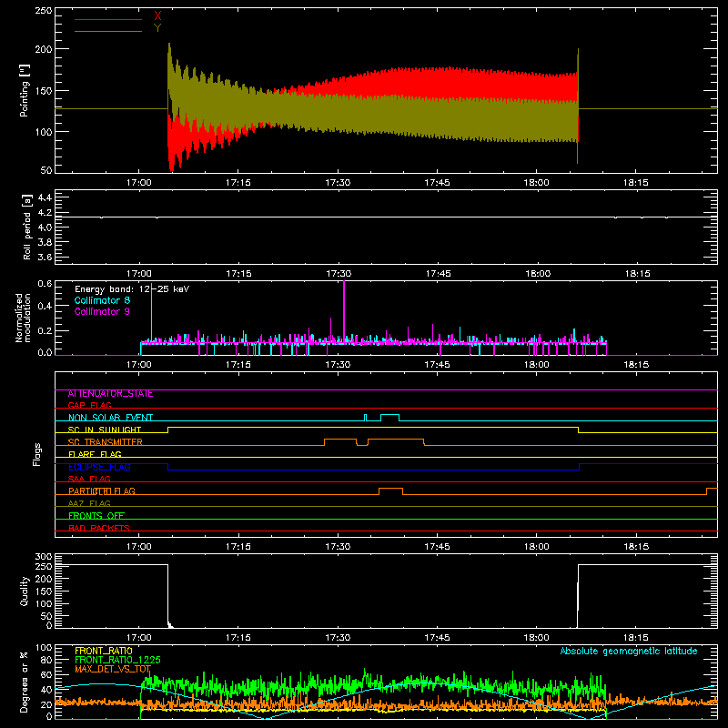Screen dimensions: 728x728
Task: Click the 3.6 tick on Roll period axis
Action: [x=45, y=258]
